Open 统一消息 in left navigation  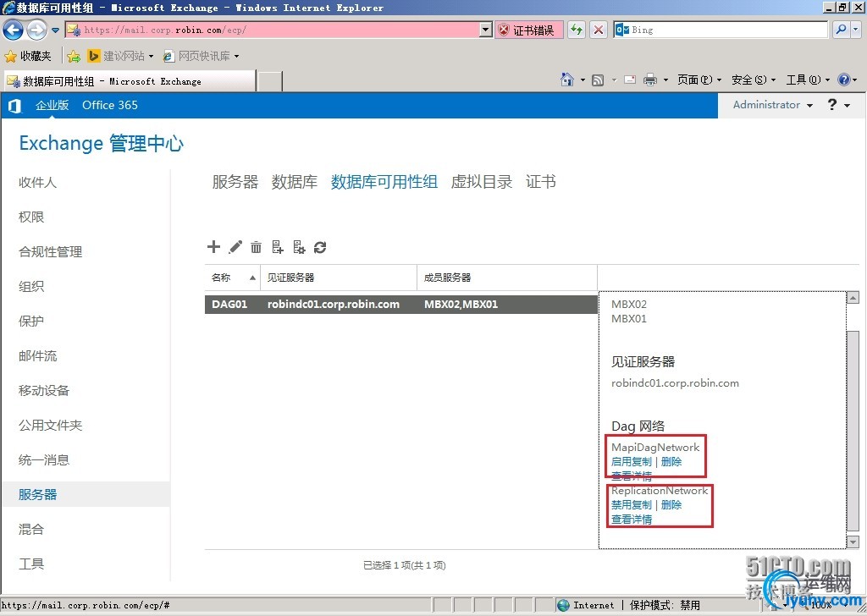[44, 460]
